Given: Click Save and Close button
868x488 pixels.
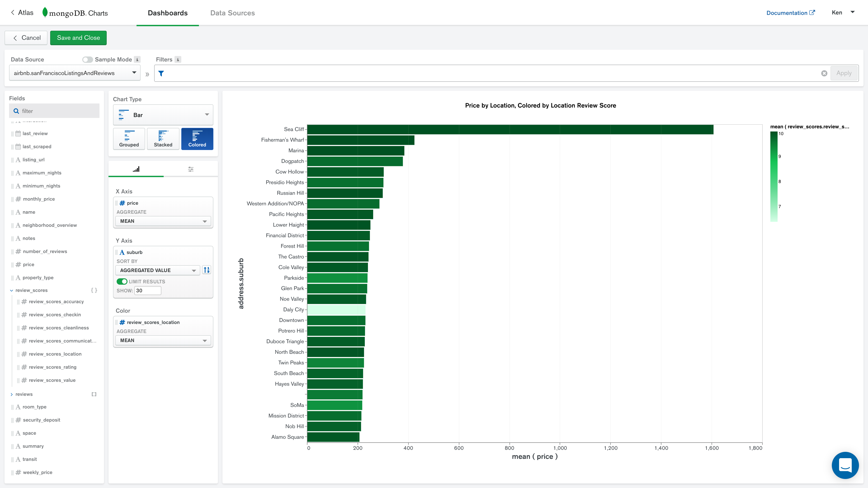Looking at the screenshot, I should [78, 38].
